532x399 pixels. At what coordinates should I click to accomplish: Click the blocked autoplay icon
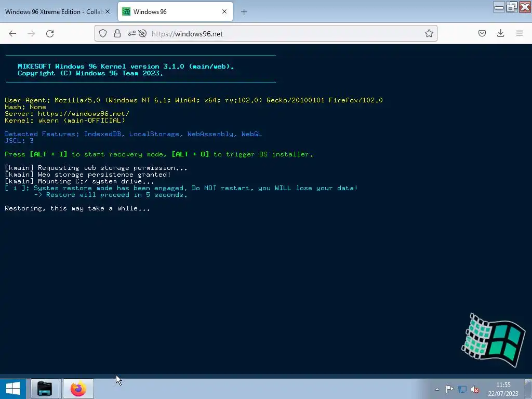pos(142,33)
